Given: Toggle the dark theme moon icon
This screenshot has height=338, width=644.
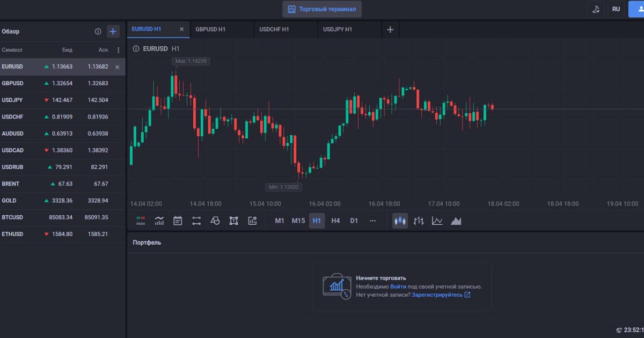Looking at the screenshot, I should 596,9.
